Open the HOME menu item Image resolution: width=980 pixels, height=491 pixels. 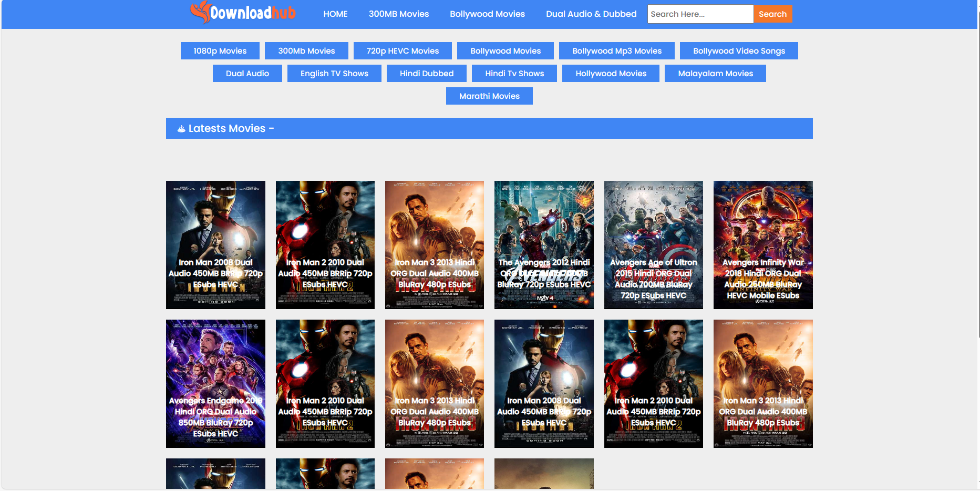335,14
